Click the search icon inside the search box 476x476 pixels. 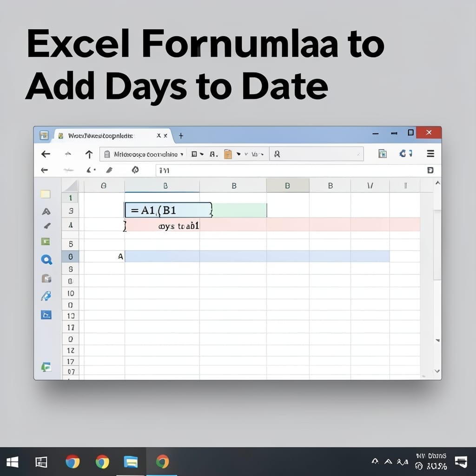point(277,154)
